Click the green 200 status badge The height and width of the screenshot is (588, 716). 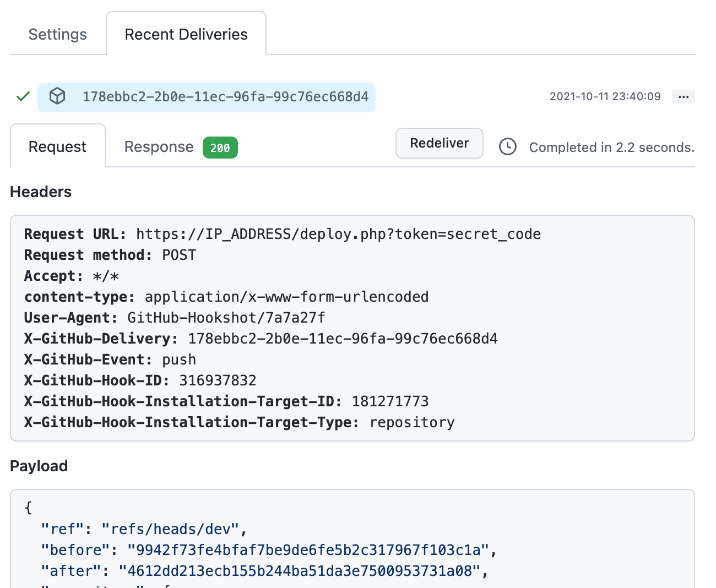point(220,148)
